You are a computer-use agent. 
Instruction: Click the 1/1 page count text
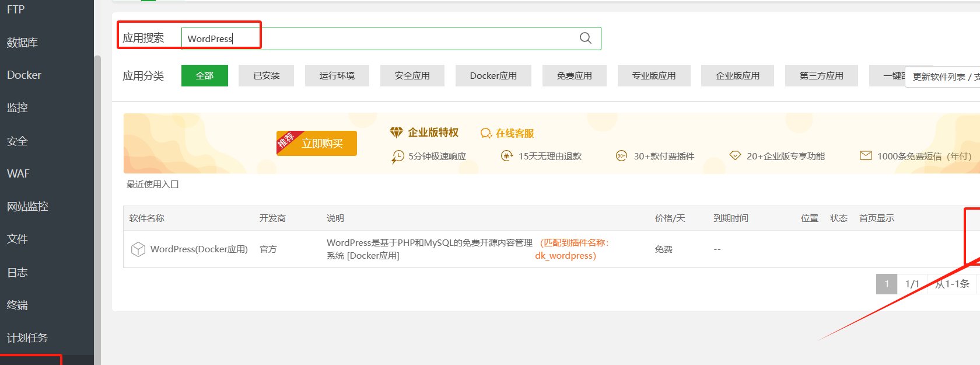click(x=912, y=284)
